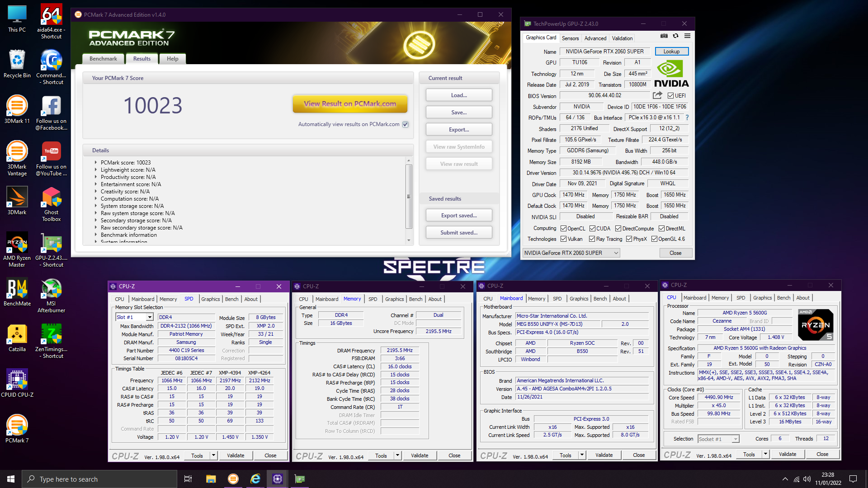
Task: Open the Slot #1 dropdown in CPU-Z SPD
Action: click(x=135, y=317)
